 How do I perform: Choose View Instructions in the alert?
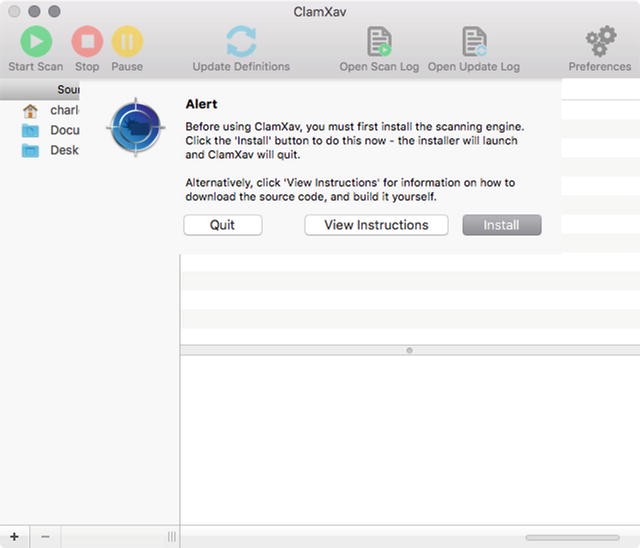[376, 225]
